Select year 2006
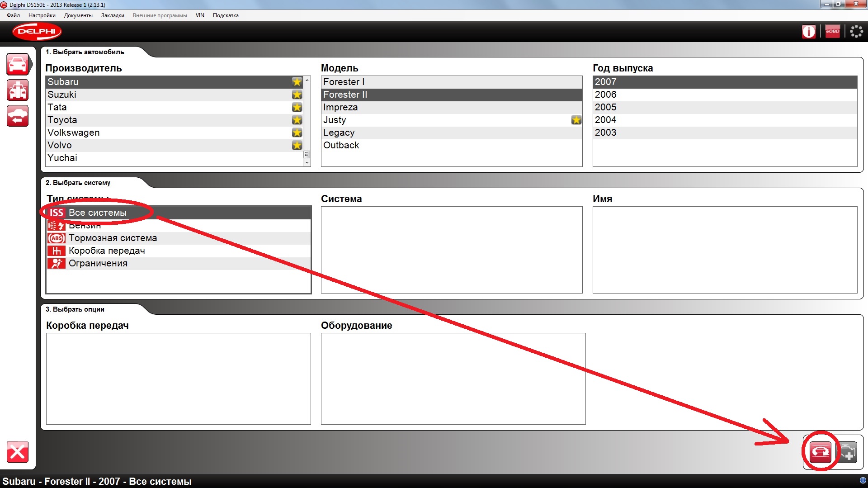Image resolution: width=868 pixels, height=488 pixels. pos(725,95)
